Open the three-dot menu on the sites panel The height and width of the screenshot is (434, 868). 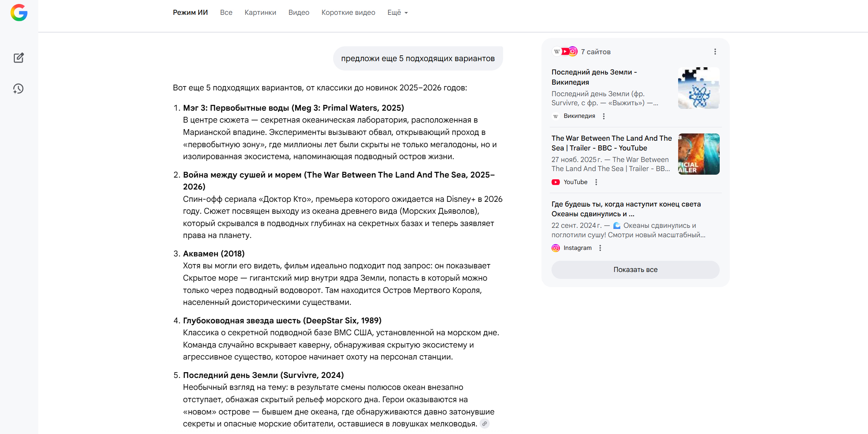(x=715, y=52)
